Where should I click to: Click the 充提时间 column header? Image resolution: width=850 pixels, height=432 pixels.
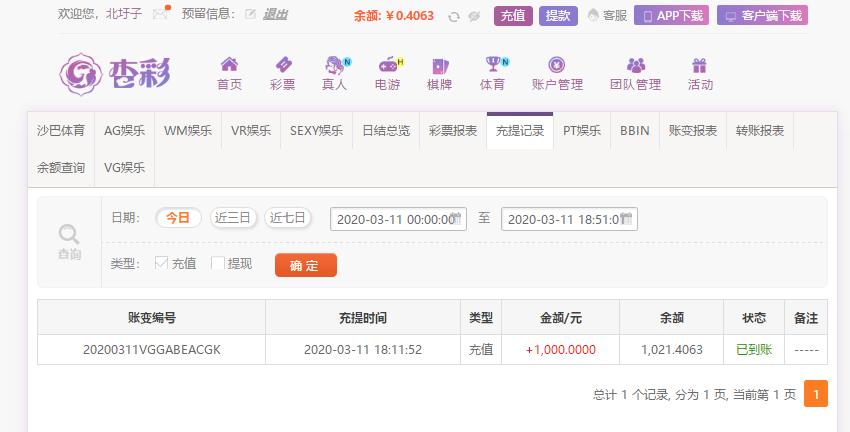tap(363, 318)
